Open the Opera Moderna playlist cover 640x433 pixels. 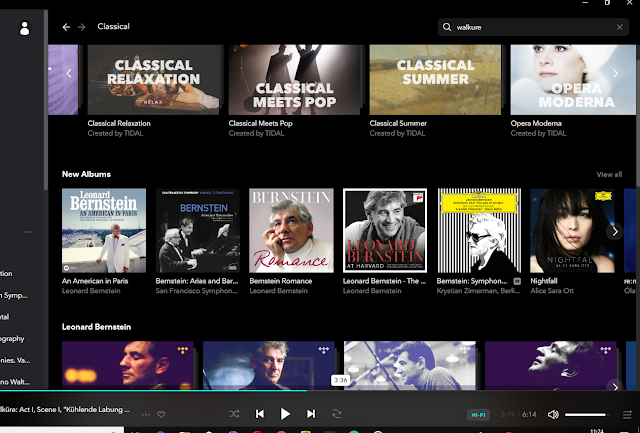(x=573, y=80)
